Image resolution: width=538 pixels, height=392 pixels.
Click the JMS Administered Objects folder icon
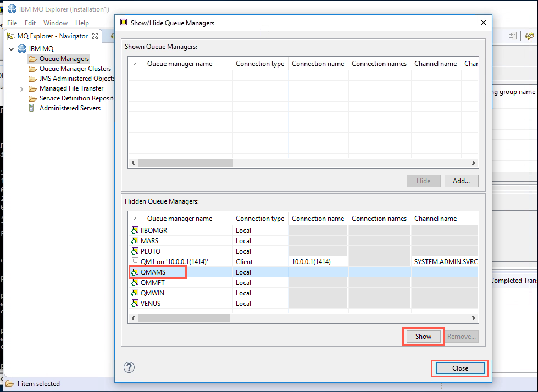point(32,79)
